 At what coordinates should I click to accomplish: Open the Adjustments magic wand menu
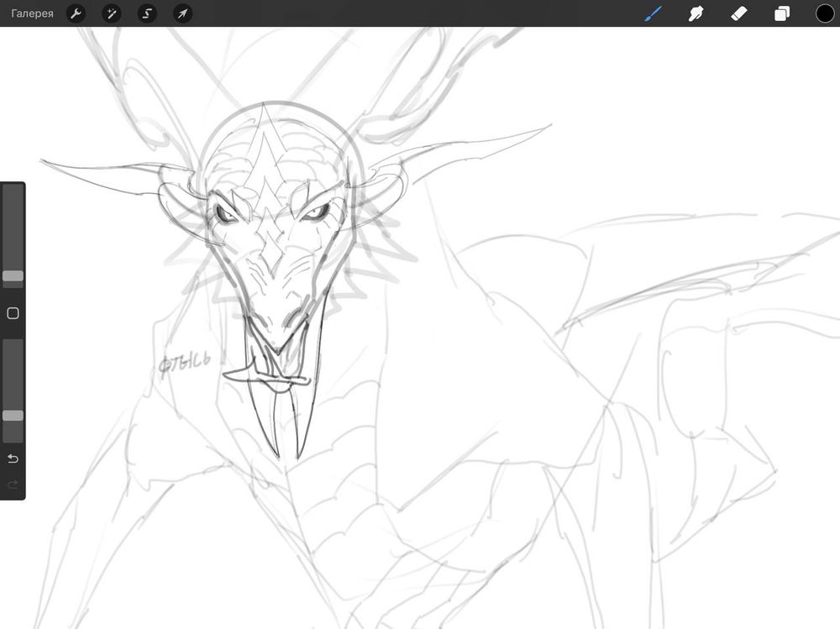tap(112, 13)
